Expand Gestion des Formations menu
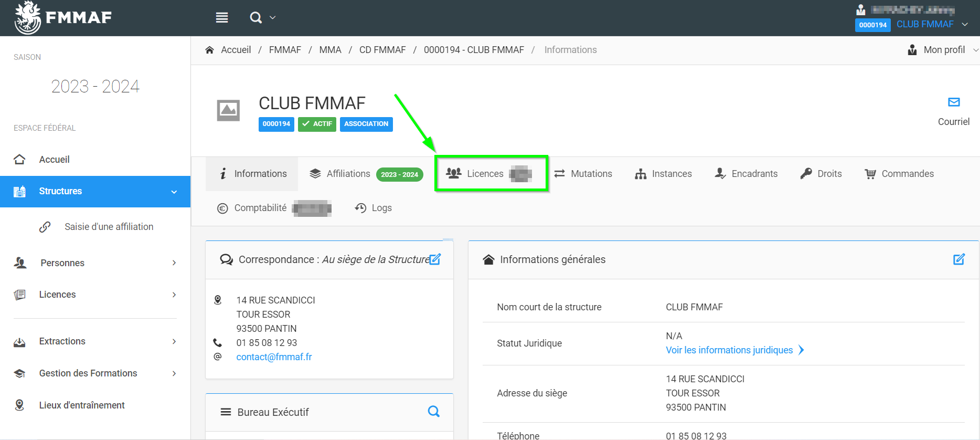The height and width of the screenshot is (440, 980). (95, 373)
